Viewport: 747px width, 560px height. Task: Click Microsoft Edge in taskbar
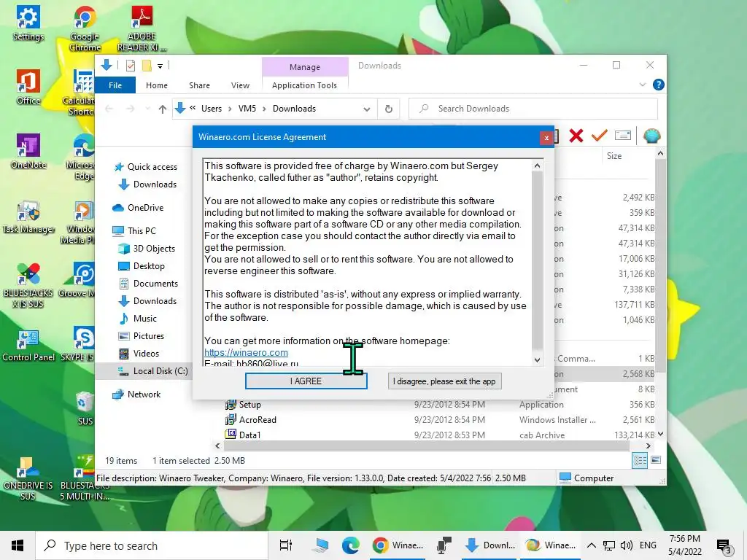click(x=351, y=545)
